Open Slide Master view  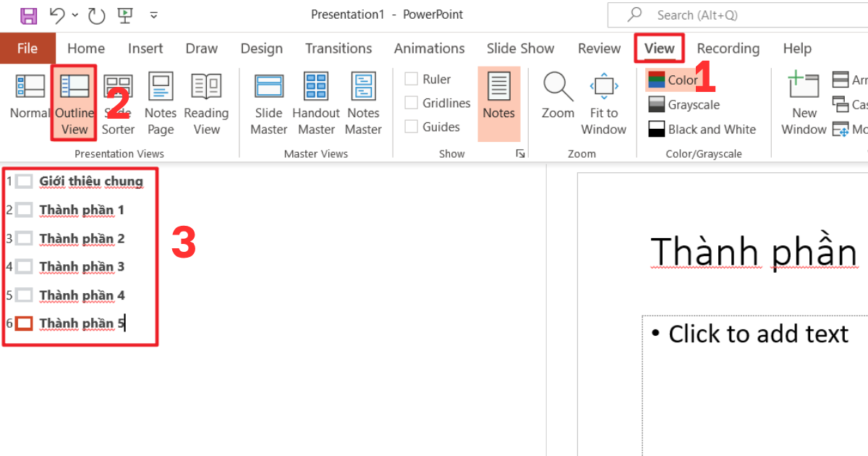pos(268,104)
